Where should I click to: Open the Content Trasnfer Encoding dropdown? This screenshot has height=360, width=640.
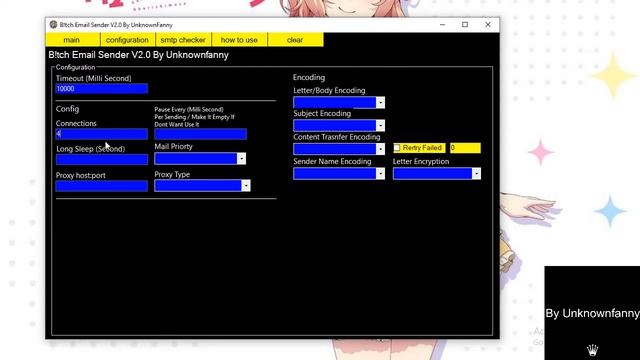(380, 149)
